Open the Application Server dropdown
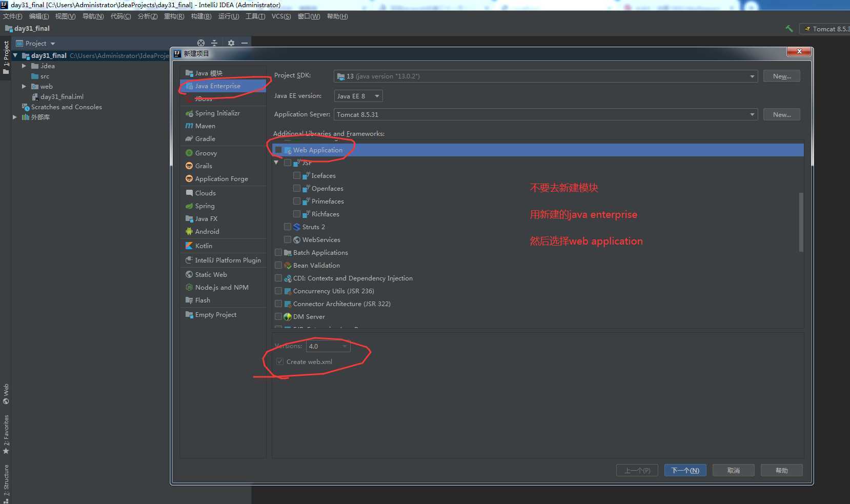 (x=545, y=114)
